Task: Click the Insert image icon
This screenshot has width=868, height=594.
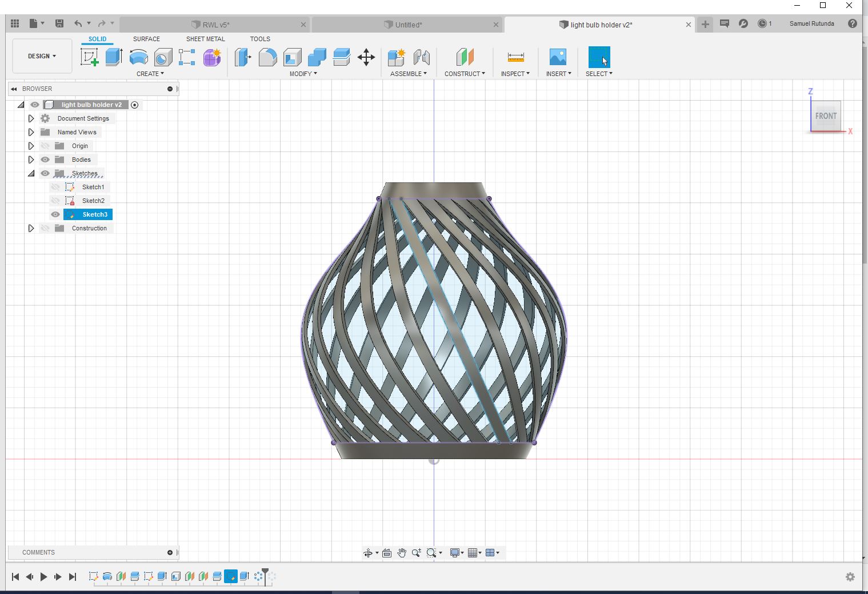Action: click(x=558, y=57)
